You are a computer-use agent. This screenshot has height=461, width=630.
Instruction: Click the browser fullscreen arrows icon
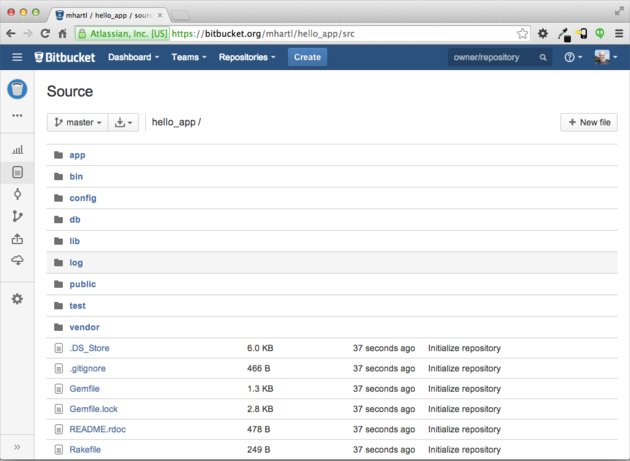619,11
